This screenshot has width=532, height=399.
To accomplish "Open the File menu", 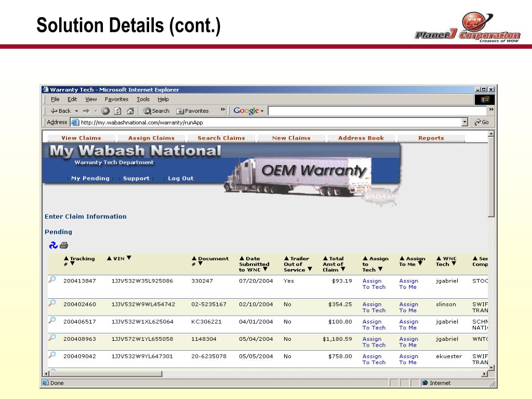I will tap(55, 99).
